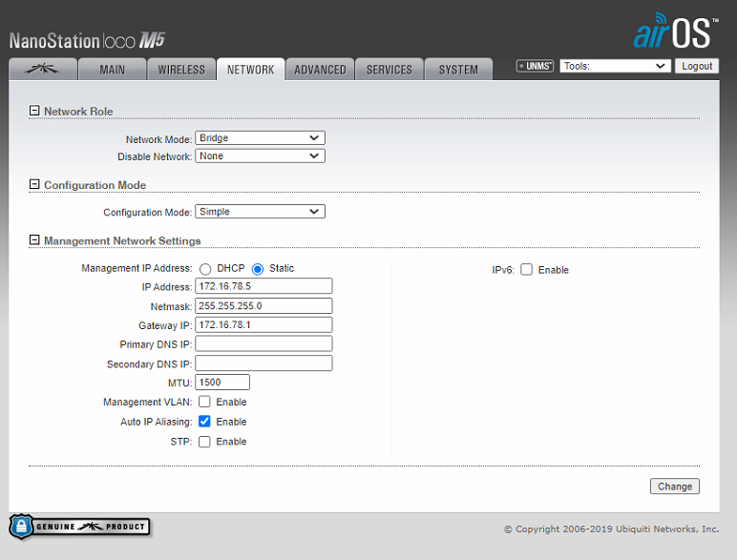Click the Logout button
Screen dimensions: 737x560
[x=697, y=66]
